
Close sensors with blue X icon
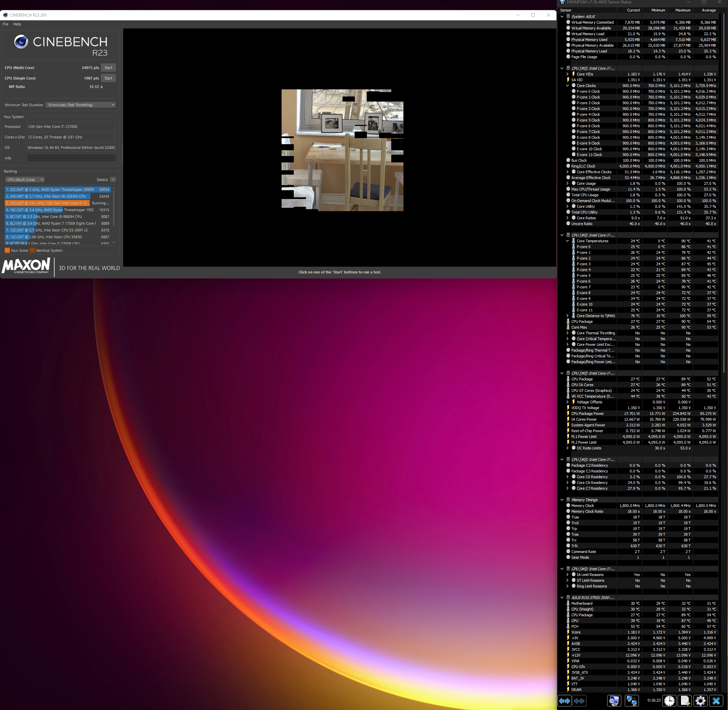tap(716, 701)
